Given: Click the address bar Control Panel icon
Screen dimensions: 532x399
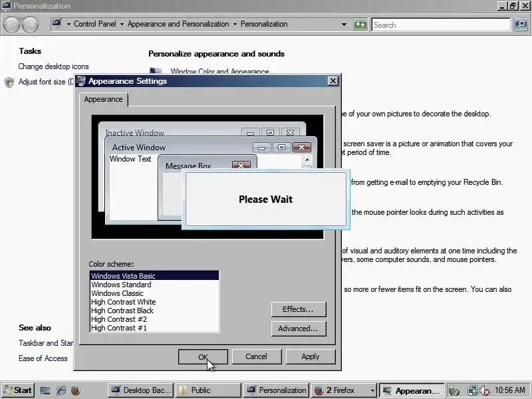Looking at the screenshot, I should 57,24.
